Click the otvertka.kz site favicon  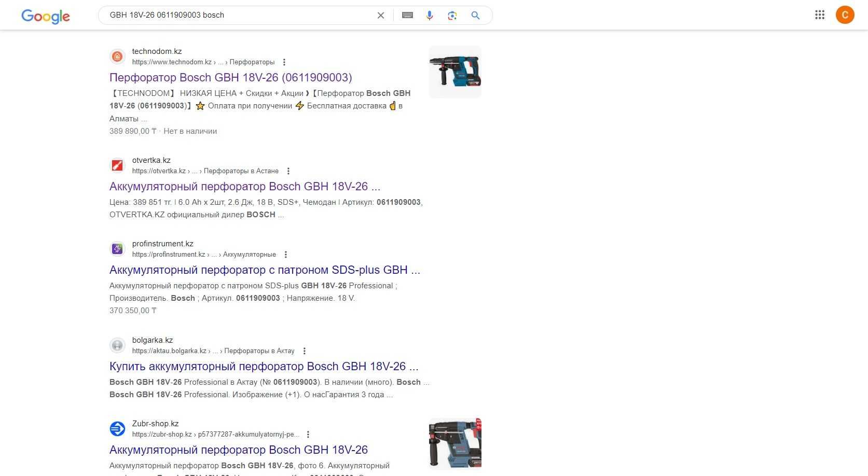(118, 165)
